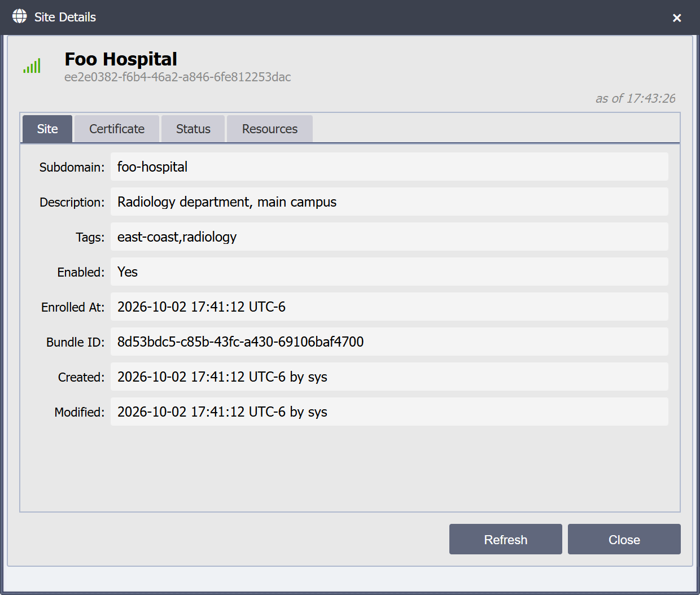
Task: Click the Site Details title text
Action: (65, 17)
